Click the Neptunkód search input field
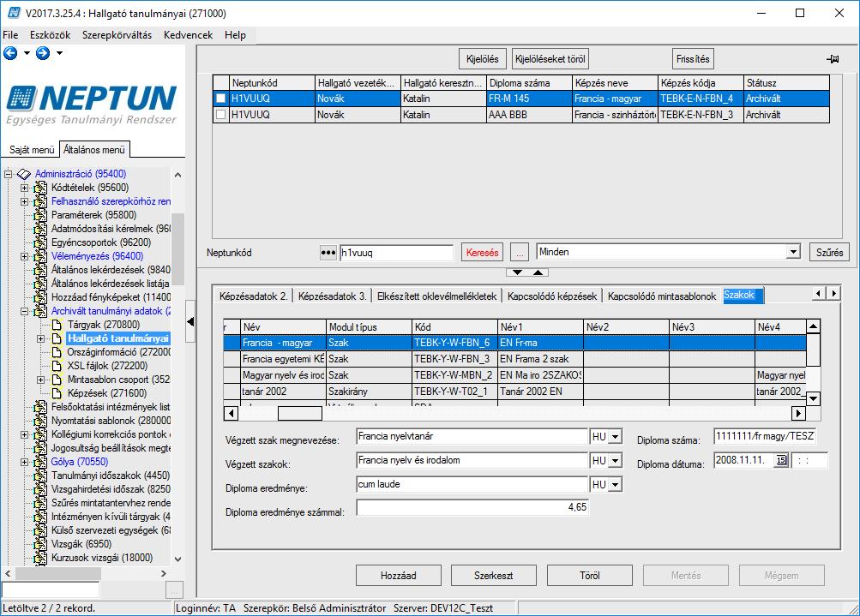 (396, 253)
